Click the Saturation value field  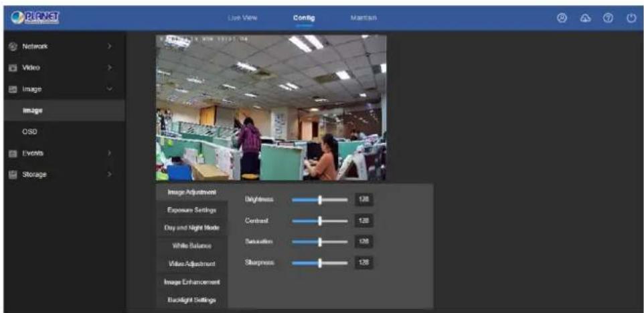[364, 242]
